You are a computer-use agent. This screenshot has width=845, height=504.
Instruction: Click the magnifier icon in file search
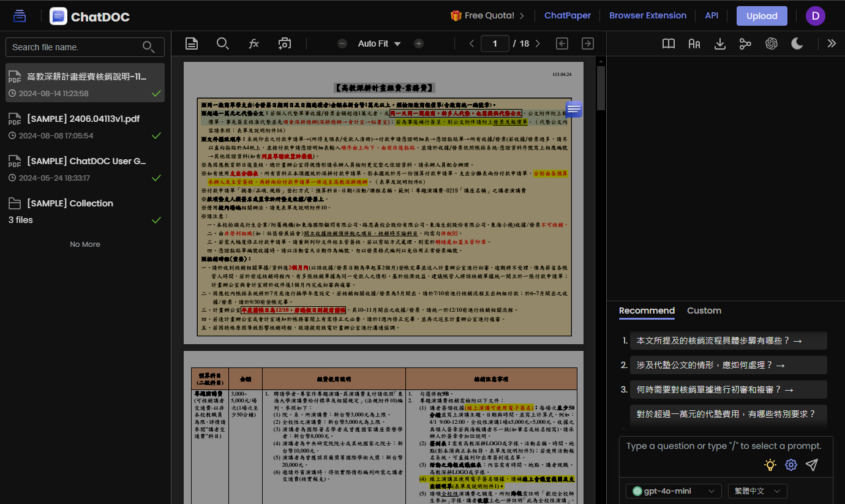[148, 47]
